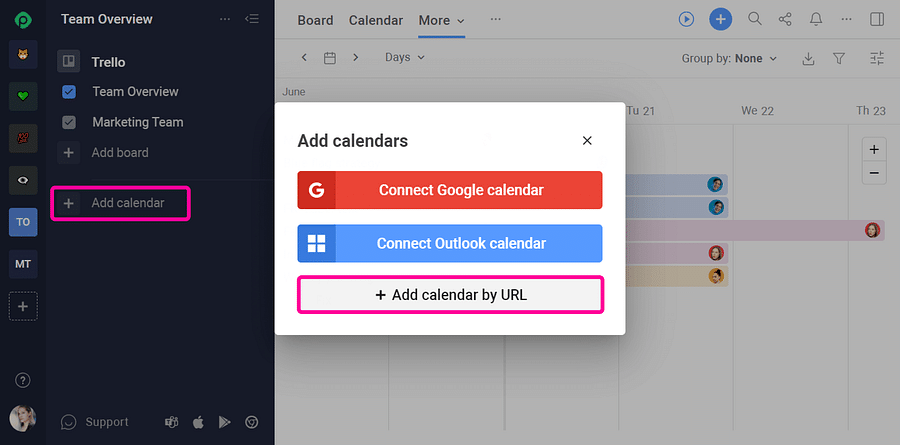The image size is (900, 445).
Task: Click Connect Google calendar button
Action: click(x=449, y=190)
